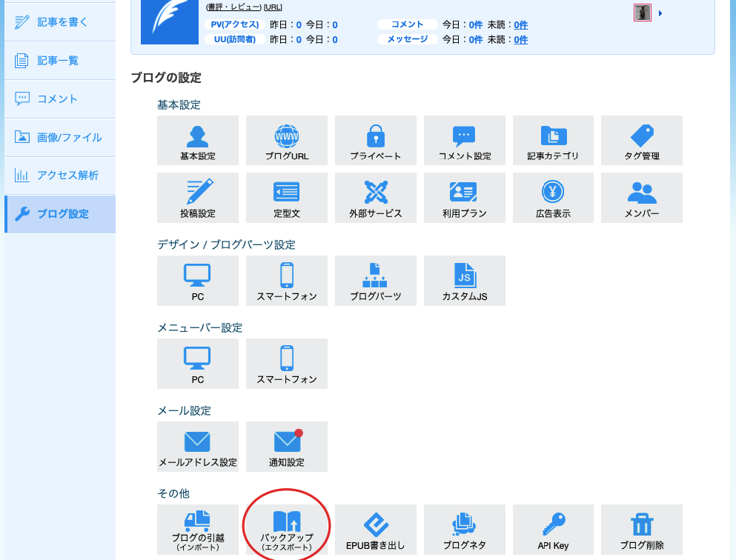Go to 記事を書く in sidebar
This screenshot has height=560, width=736.
point(60,22)
